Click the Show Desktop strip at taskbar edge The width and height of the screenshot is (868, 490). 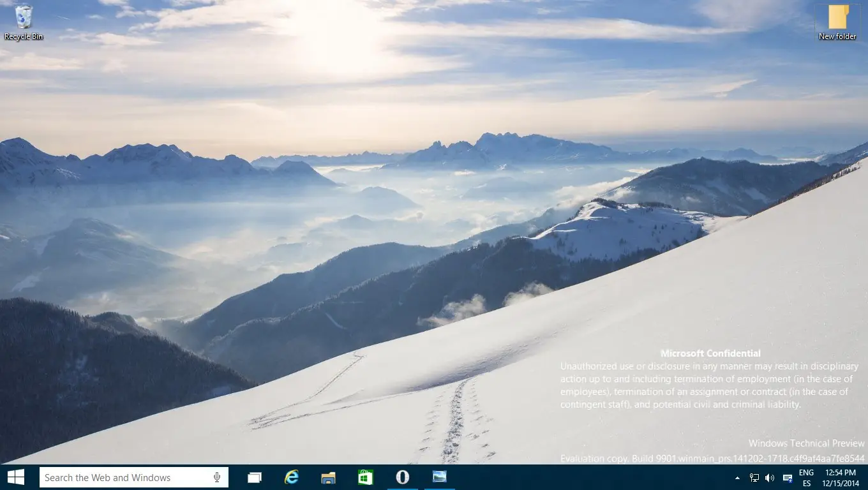click(x=866, y=477)
